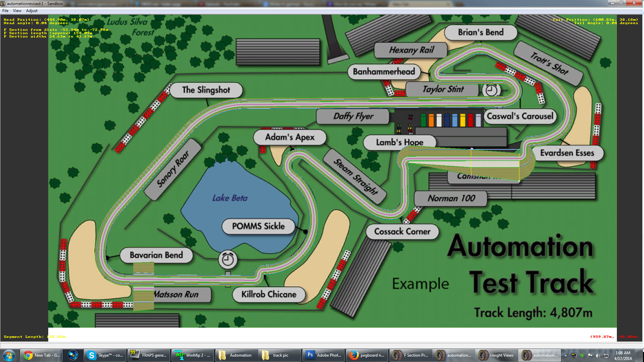The image size is (644, 362).
Task: Switch to WinMip 2 taskbar window
Action: [x=193, y=355]
